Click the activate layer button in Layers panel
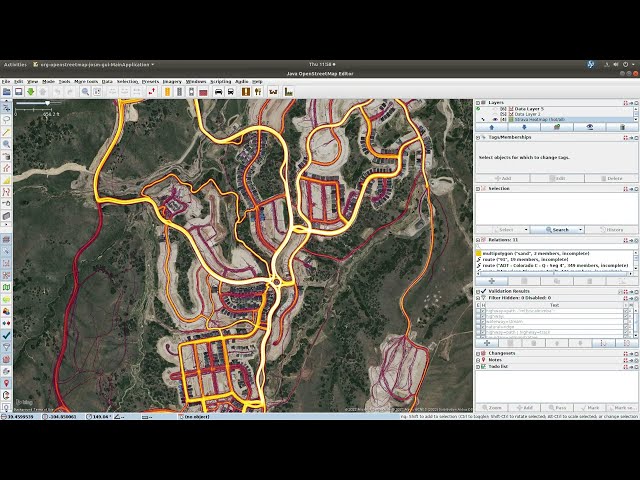This screenshot has width=640, height=480. click(x=557, y=127)
